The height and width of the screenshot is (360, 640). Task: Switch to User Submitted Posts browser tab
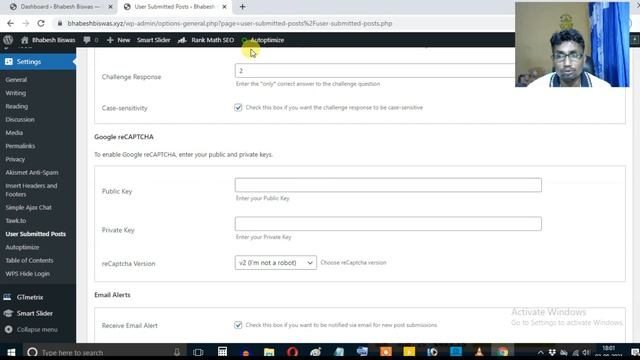point(174,7)
